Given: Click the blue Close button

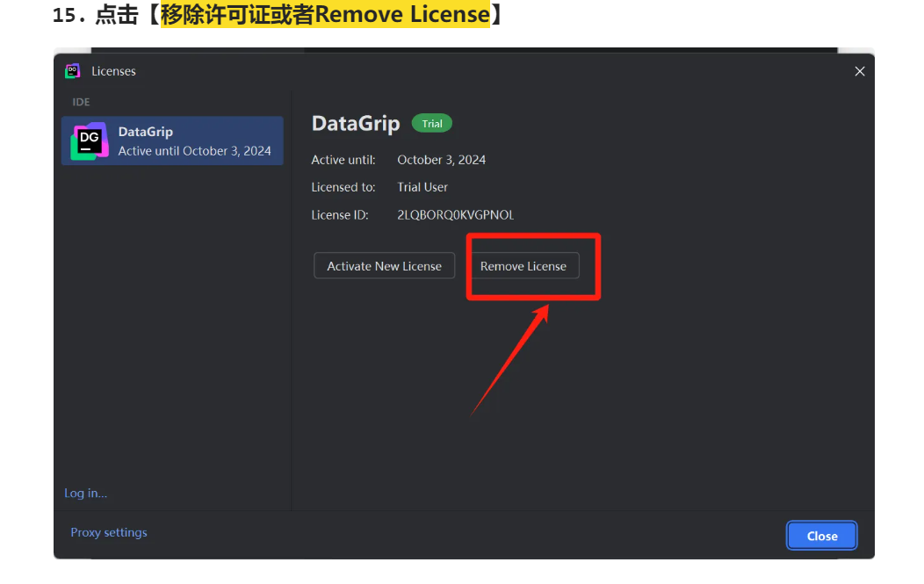Looking at the screenshot, I should (x=821, y=536).
